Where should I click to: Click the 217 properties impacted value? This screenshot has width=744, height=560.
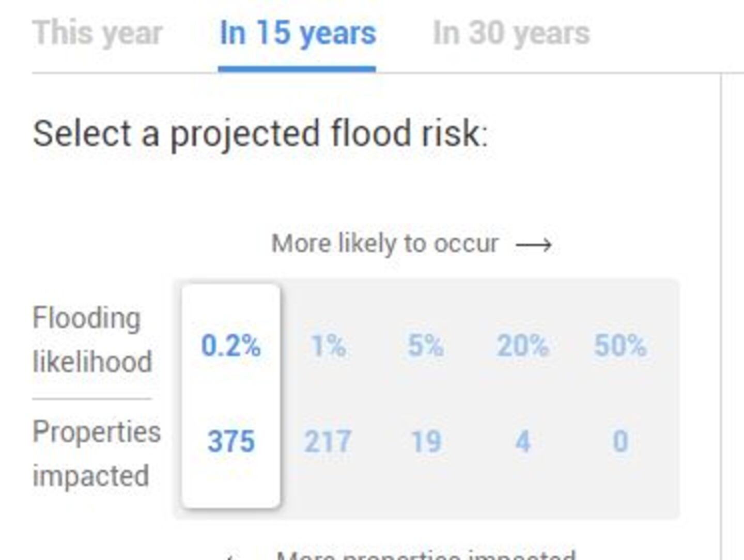[328, 442]
